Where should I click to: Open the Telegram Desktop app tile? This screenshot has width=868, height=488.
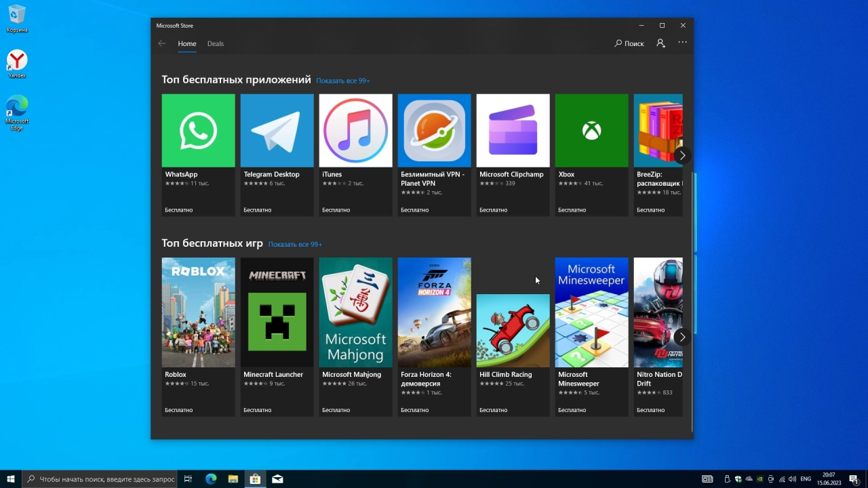click(x=277, y=155)
